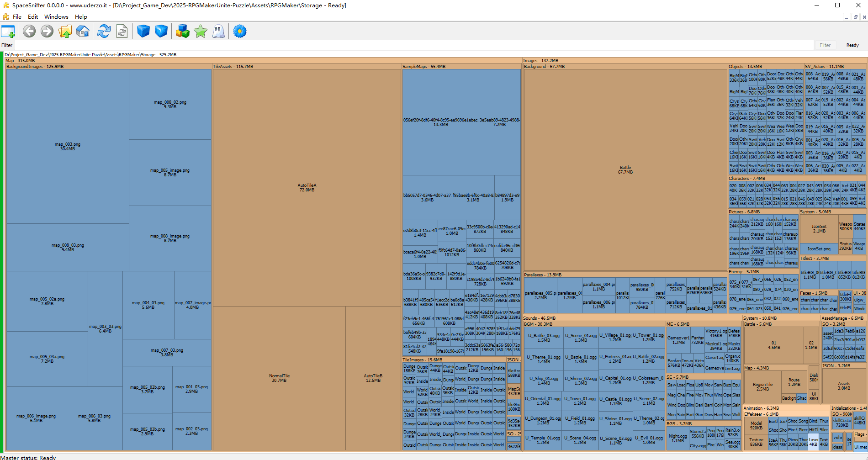
Task: Select the AutoTileA 72.0MB block
Action: tap(307, 187)
